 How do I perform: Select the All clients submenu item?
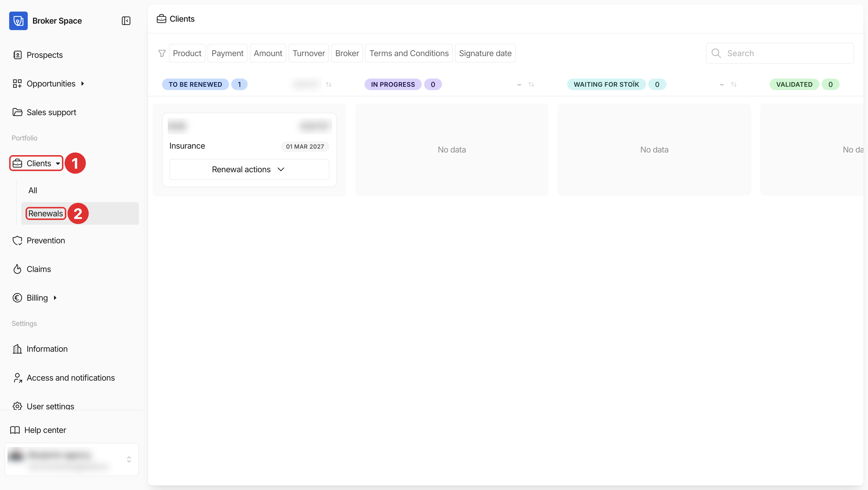click(x=33, y=191)
